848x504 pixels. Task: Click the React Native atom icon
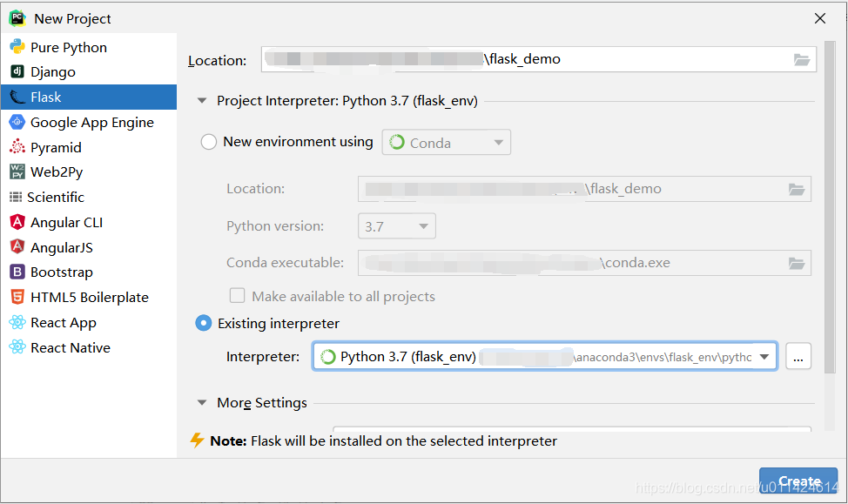(17, 346)
